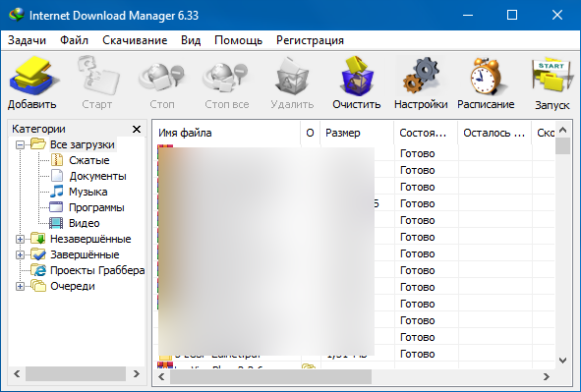Click the Очистить toolbar icon

[x=356, y=77]
